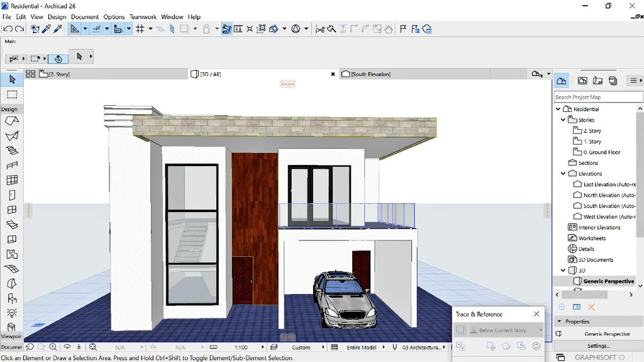Close the 3D / All tab
The width and height of the screenshot is (644, 362).
(333, 74)
